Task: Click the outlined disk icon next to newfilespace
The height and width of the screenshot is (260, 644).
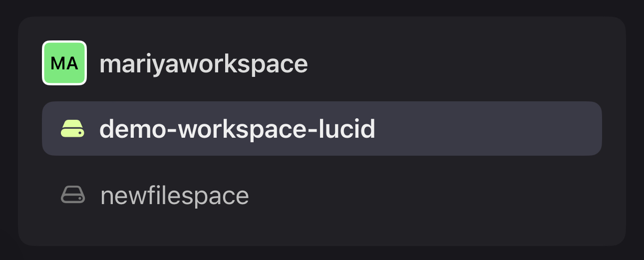Action: click(x=72, y=195)
